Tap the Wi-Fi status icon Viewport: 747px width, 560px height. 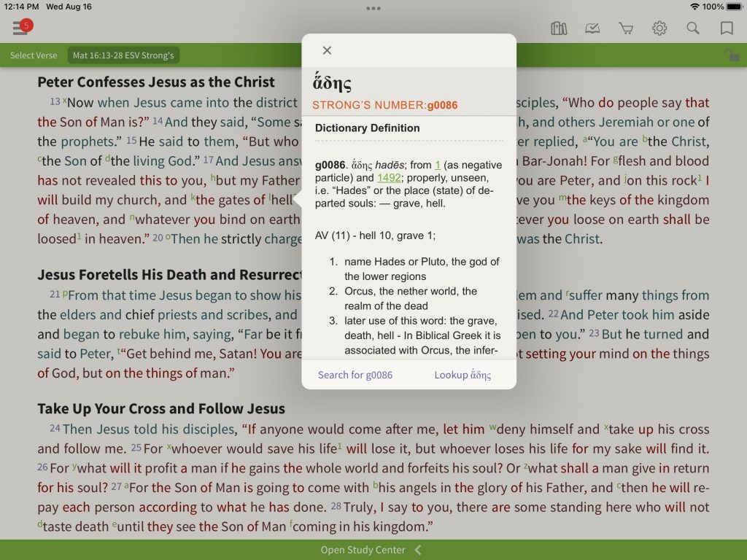(694, 7)
